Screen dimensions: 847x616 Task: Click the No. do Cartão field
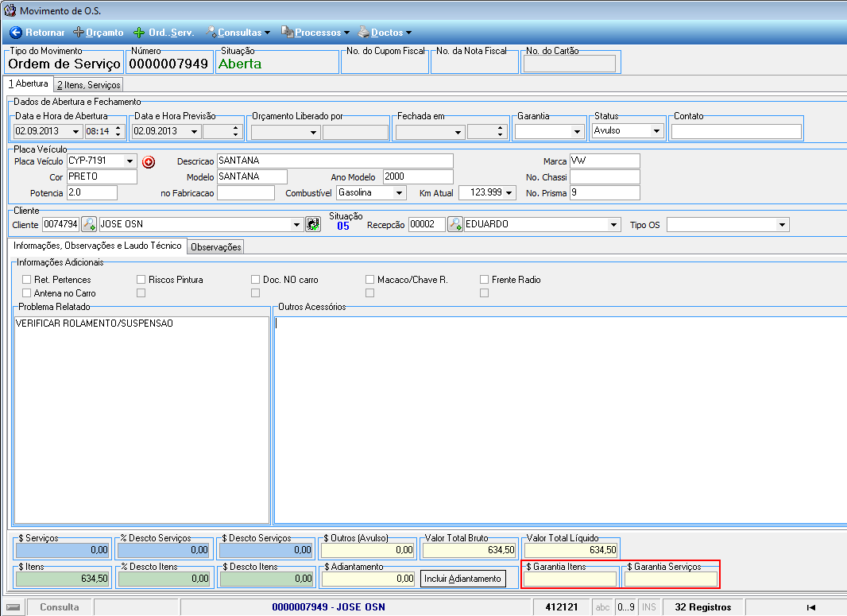[570, 64]
